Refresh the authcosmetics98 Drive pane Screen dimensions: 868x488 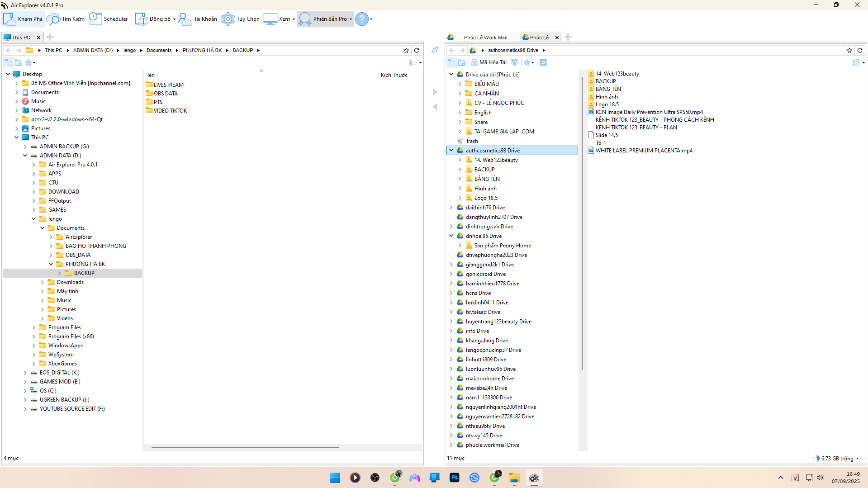click(x=860, y=50)
